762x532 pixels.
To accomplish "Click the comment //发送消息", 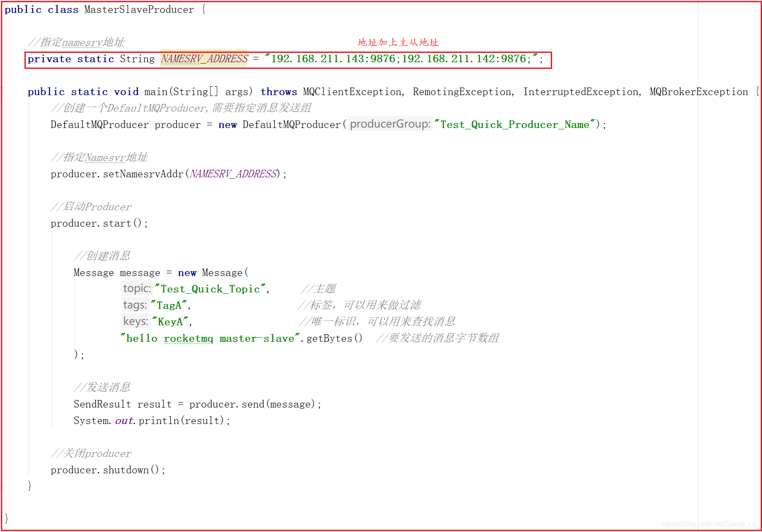I will (102, 388).
